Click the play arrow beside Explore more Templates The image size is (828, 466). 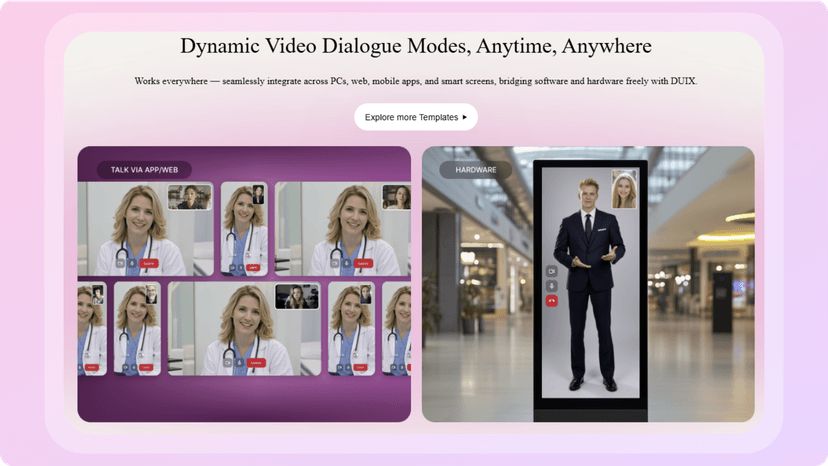point(465,117)
